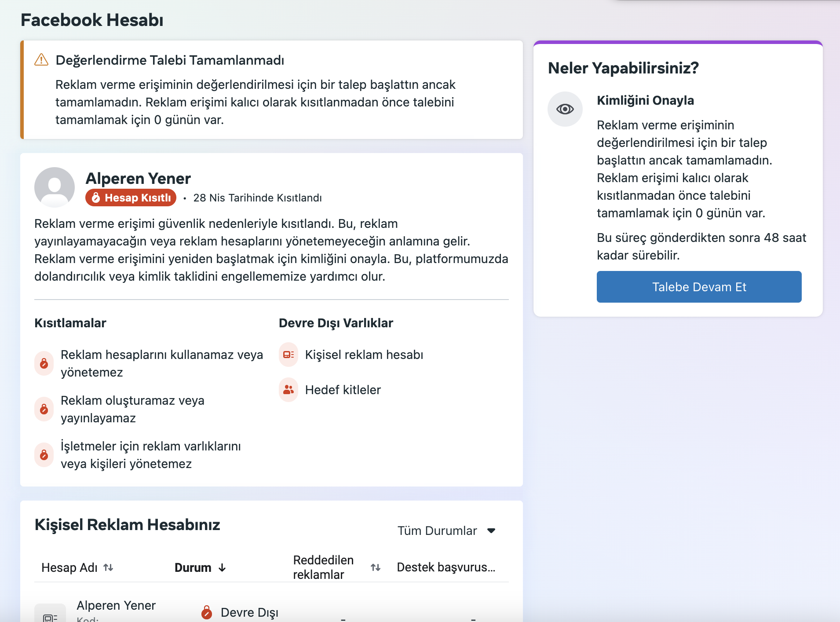Image resolution: width=840 pixels, height=622 pixels.
Task: Click the Hedef kitleler label
Action: 343,390
